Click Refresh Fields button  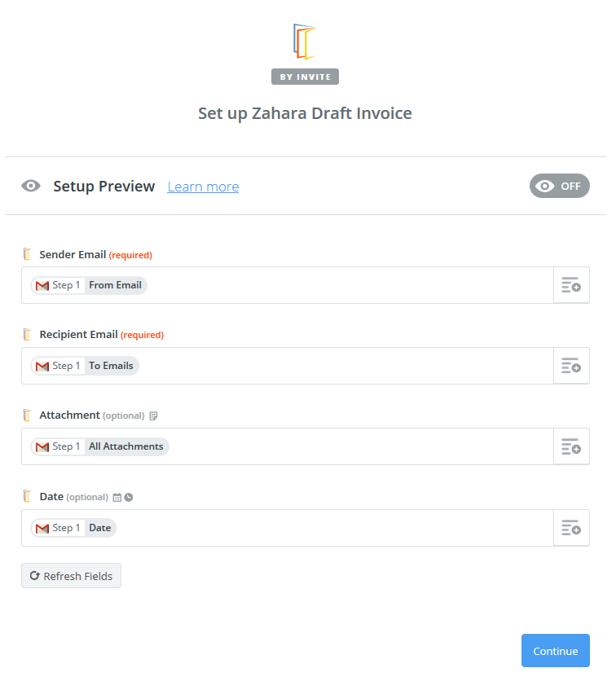click(71, 575)
